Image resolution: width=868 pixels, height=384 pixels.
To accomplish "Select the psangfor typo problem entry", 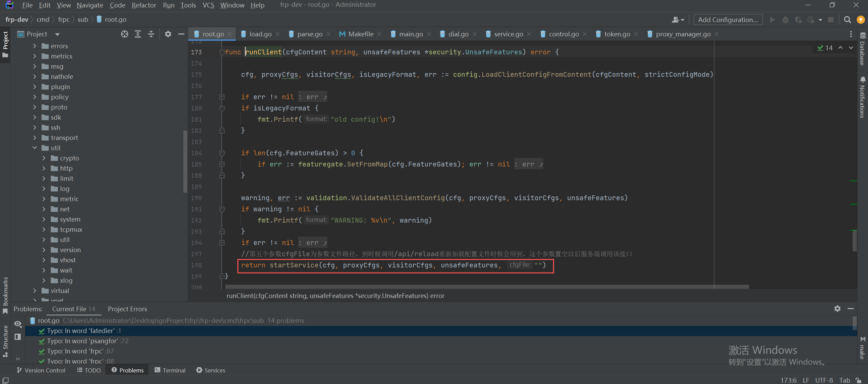I will coord(88,341).
